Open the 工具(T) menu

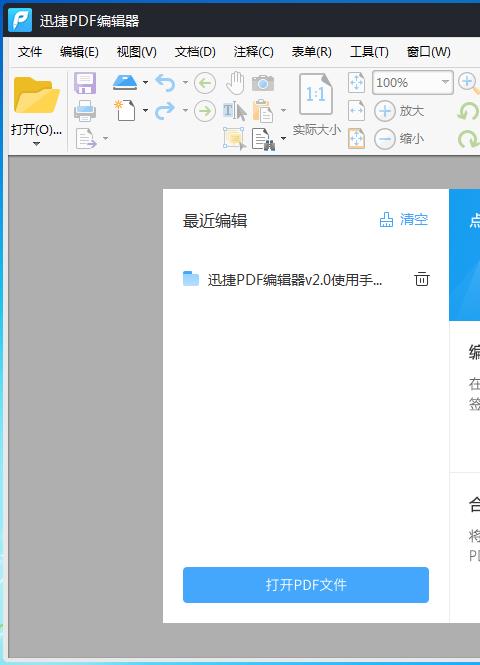(369, 52)
